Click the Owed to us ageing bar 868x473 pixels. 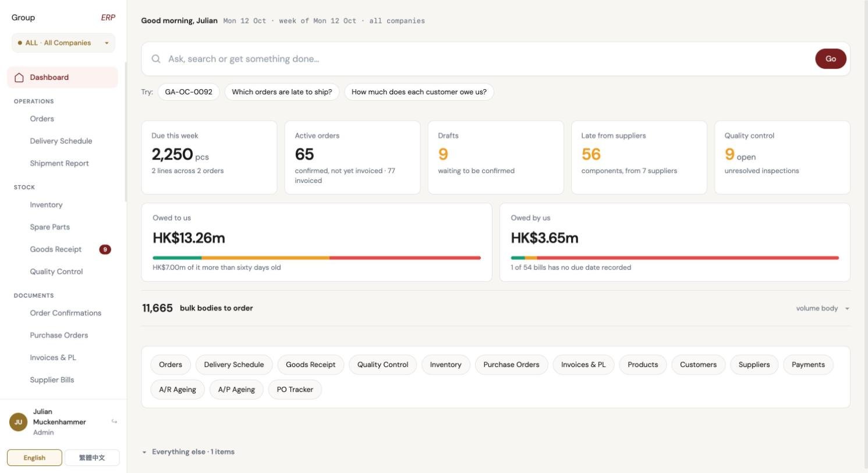click(317, 257)
